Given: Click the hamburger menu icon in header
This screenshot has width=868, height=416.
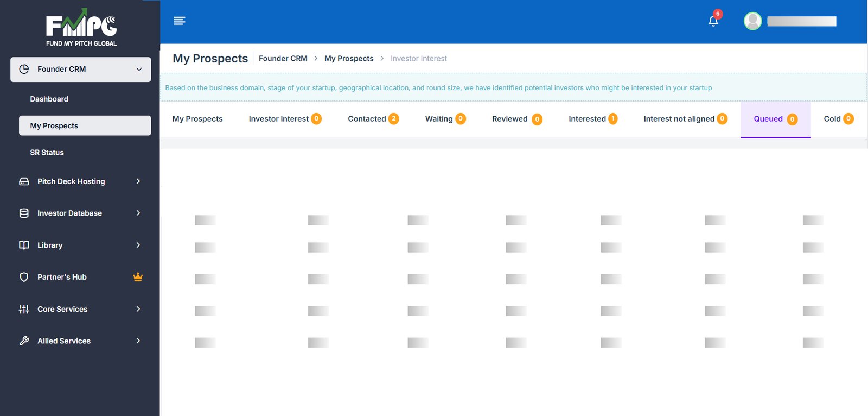Looking at the screenshot, I should click(179, 21).
